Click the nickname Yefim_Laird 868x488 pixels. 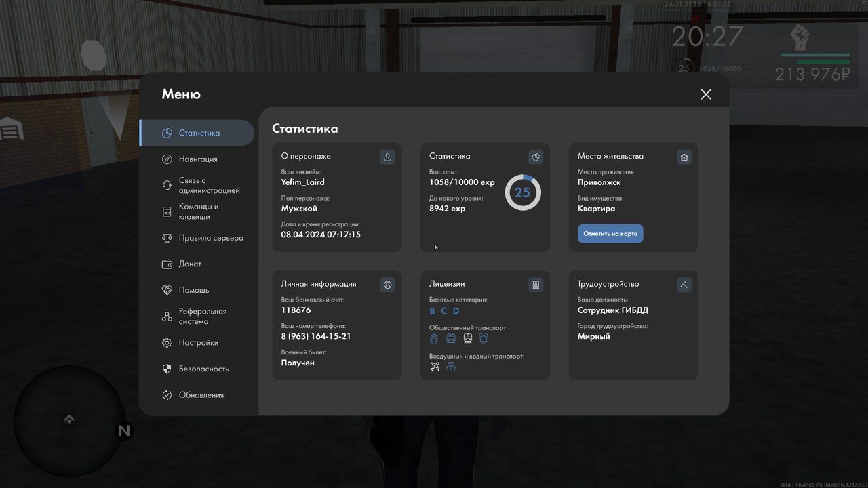tap(303, 182)
